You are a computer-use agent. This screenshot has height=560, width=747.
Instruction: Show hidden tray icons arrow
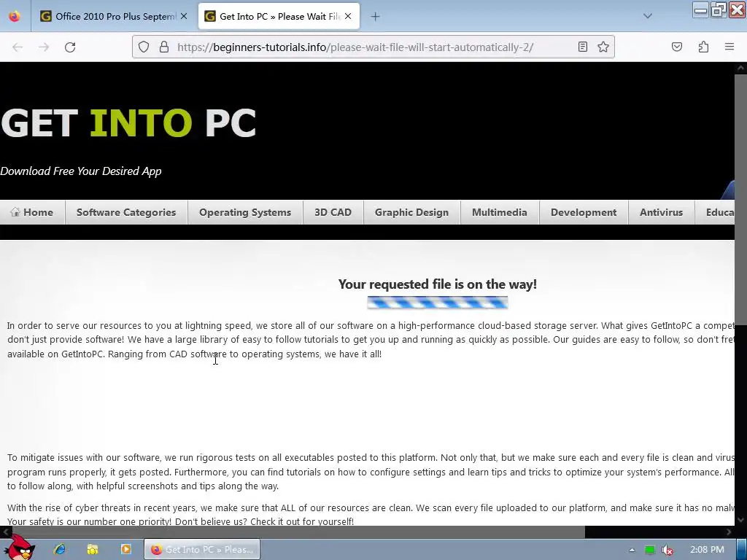632,550
